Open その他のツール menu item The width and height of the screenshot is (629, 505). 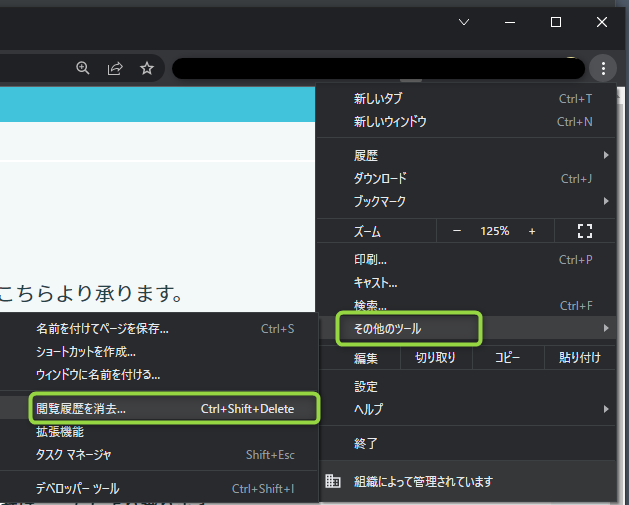tap(466, 329)
